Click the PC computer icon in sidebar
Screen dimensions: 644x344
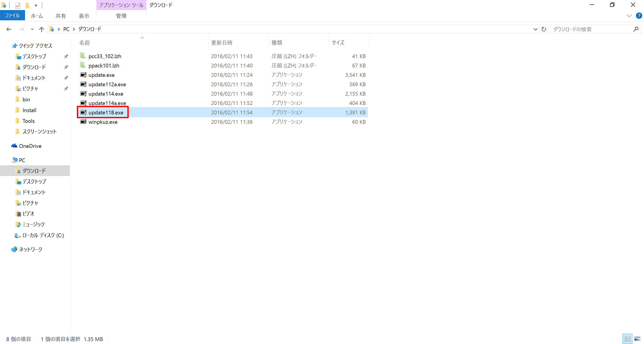click(x=15, y=160)
